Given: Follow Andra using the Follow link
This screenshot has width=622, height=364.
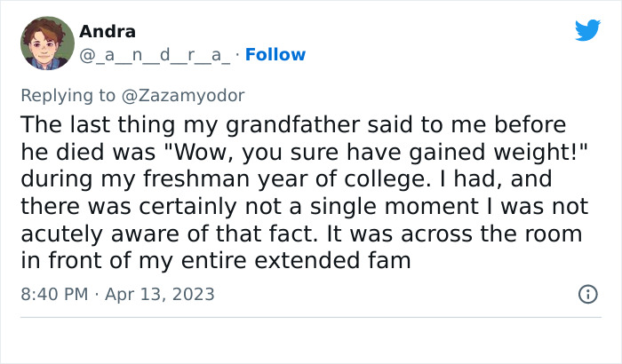Looking at the screenshot, I should point(275,55).
